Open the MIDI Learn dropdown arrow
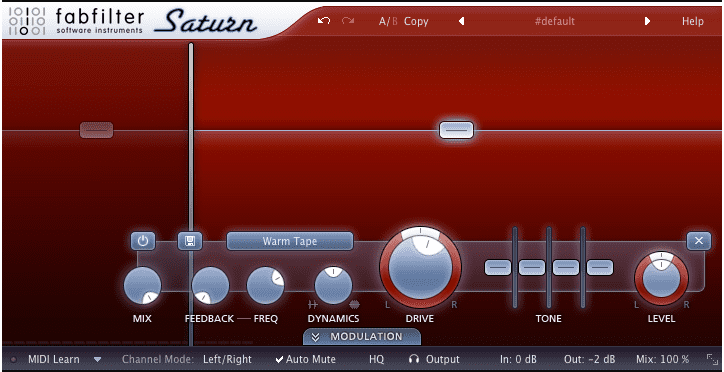This screenshot has height=372, width=724. click(97, 359)
